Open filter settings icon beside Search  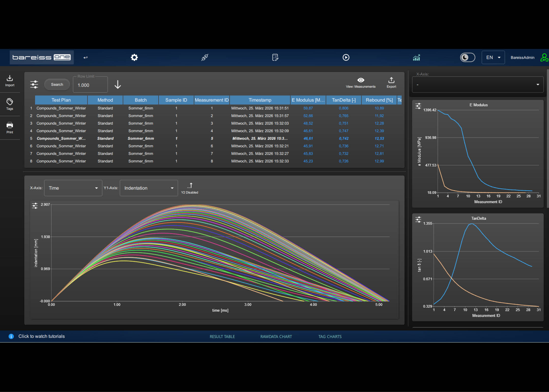point(34,84)
